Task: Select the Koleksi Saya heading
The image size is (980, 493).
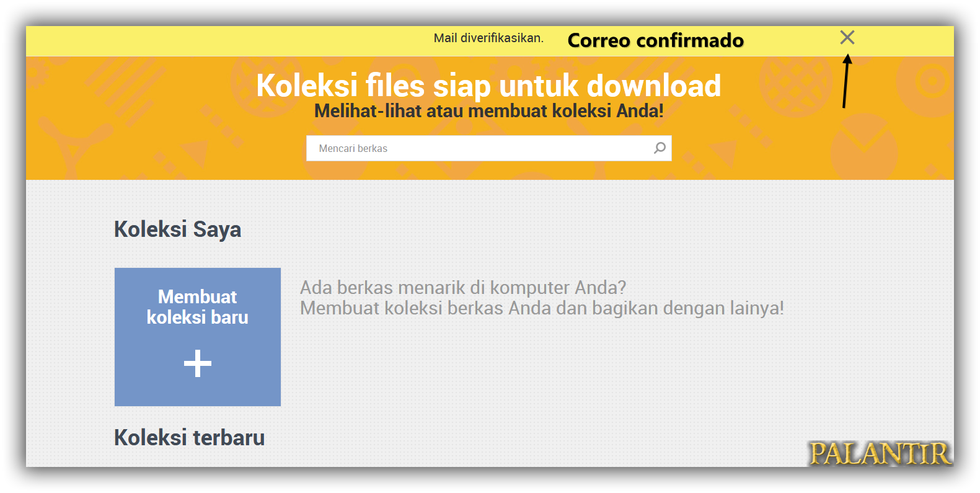Action: pyautogui.click(x=178, y=229)
